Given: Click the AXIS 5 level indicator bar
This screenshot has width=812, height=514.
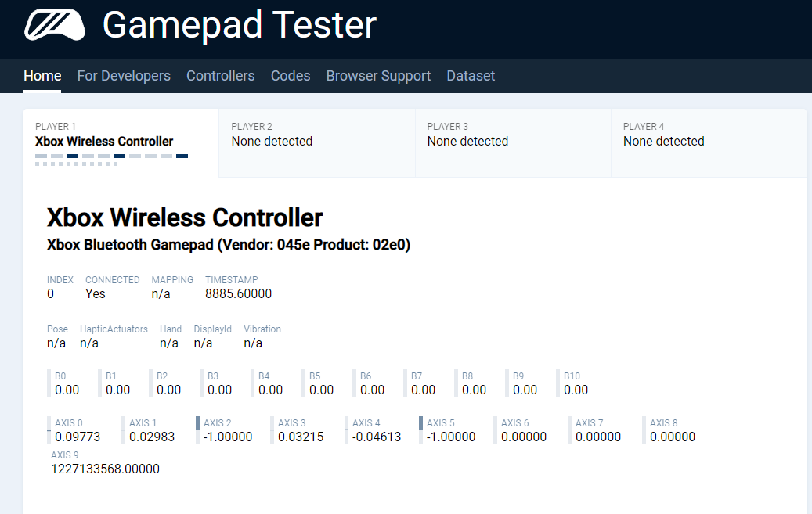Looking at the screenshot, I should click(x=421, y=430).
